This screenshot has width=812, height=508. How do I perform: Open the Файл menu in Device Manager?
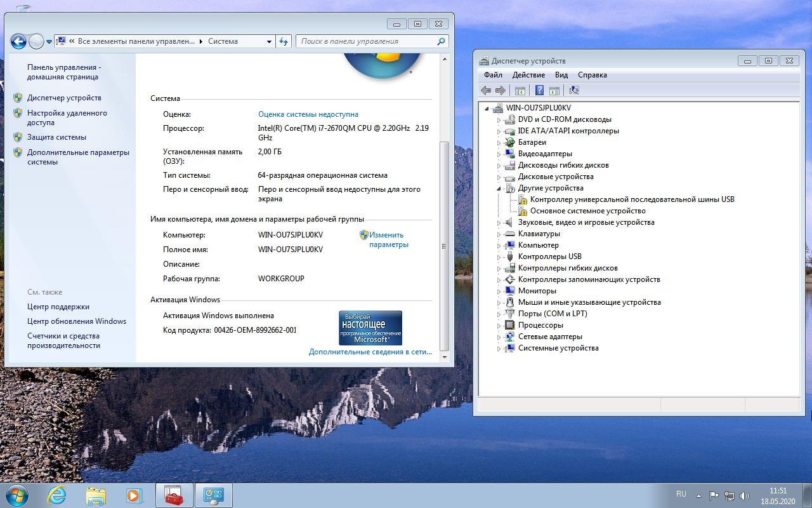click(x=493, y=75)
